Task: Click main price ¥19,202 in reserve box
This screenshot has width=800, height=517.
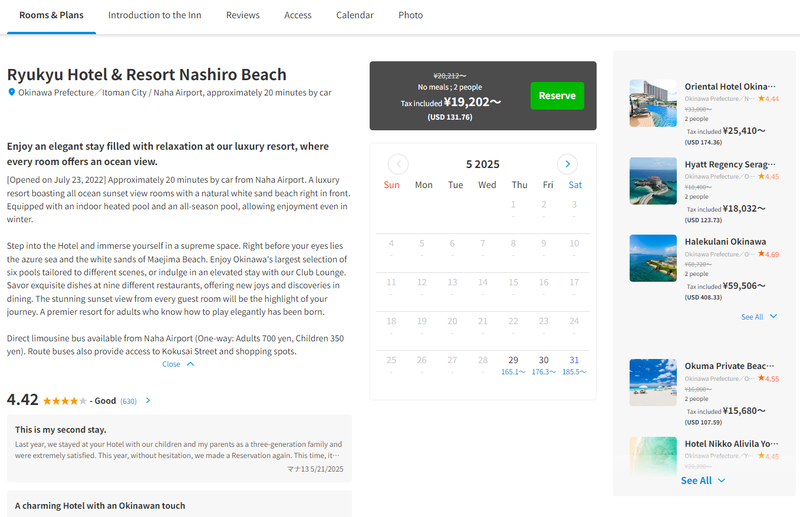Action: (x=472, y=102)
